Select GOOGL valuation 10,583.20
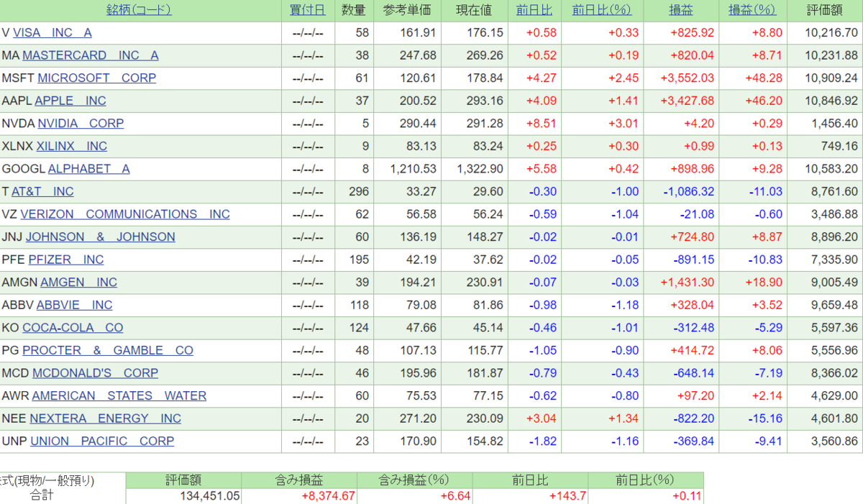863x504 pixels. 831,169
